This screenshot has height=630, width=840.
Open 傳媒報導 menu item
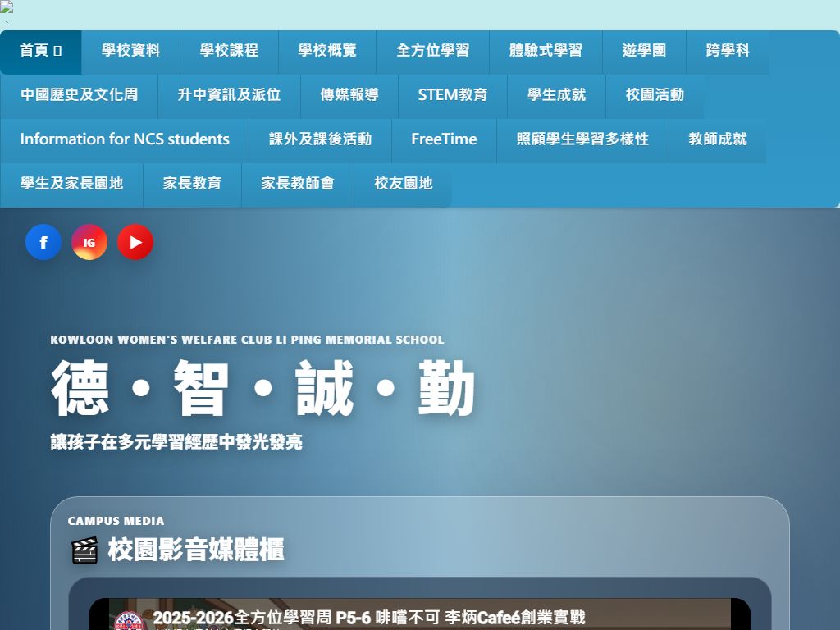point(349,97)
